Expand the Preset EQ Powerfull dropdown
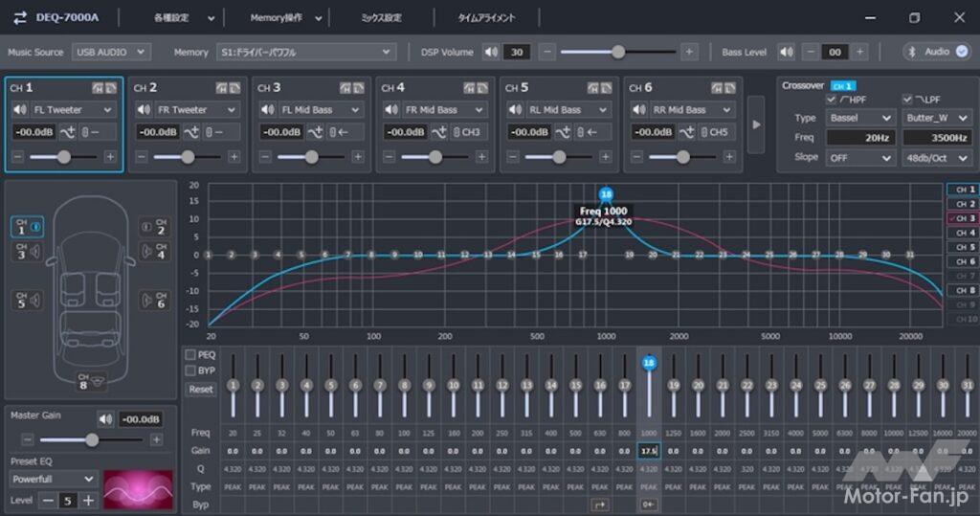Screen dimensions: 980x516 [54, 478]
